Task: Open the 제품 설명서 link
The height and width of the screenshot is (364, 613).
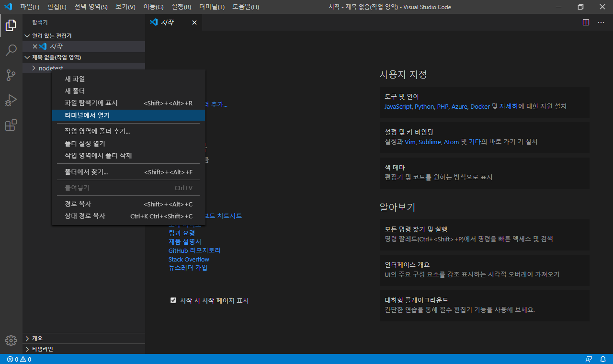Action: click(x=185, y=242)
